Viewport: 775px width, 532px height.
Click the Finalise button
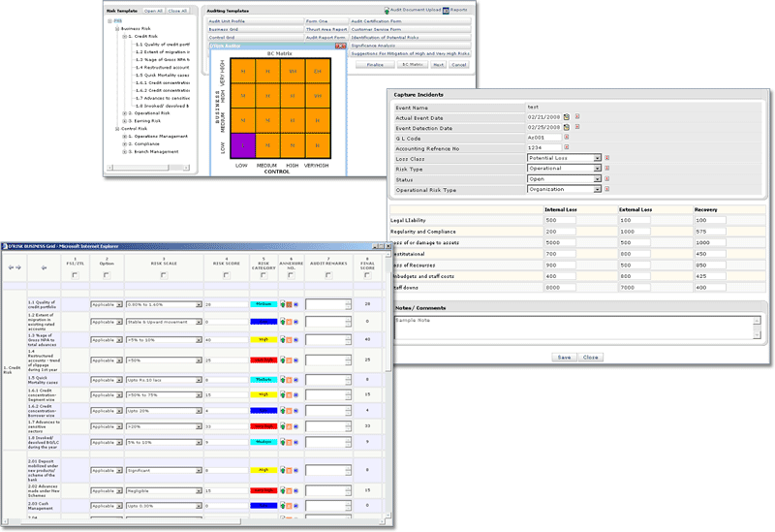pyautogui.click(x=368, y=64)
